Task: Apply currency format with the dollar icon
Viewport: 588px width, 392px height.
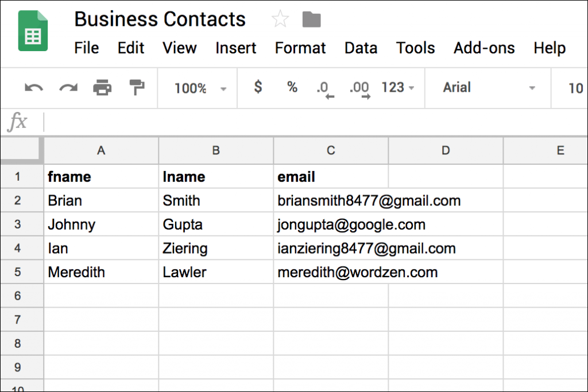Action: click(x=258, y=88)
